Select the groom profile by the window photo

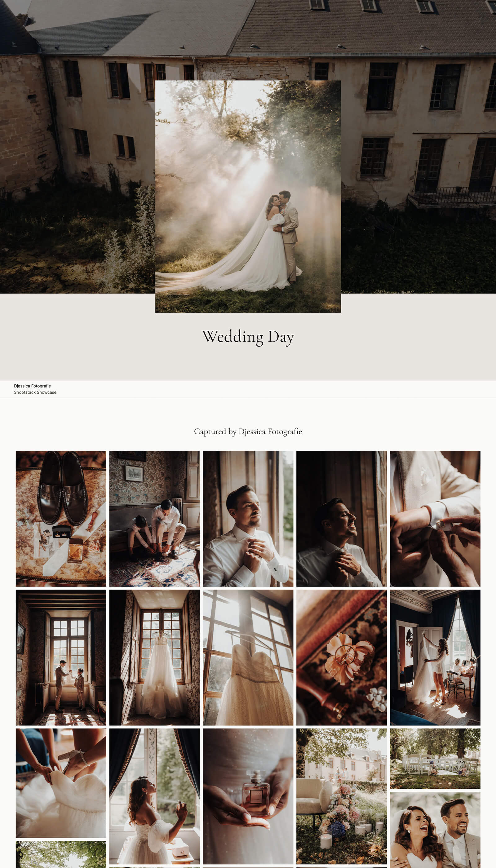pos(341,519)
